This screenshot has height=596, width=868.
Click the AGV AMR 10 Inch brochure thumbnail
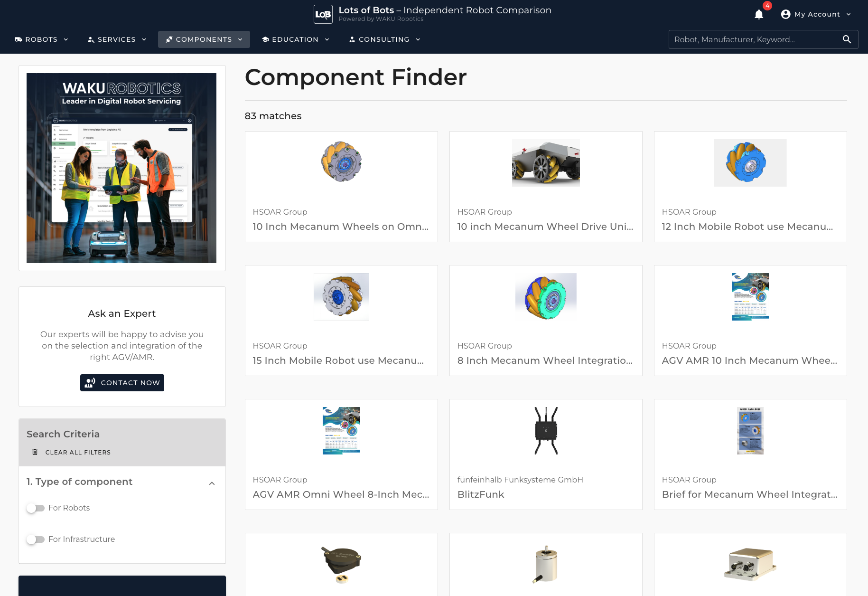point(750,297)
